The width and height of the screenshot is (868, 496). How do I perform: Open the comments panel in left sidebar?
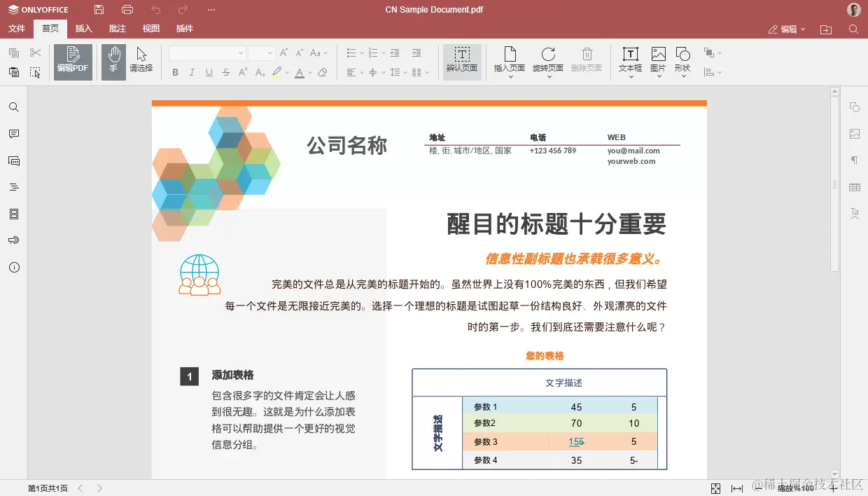[14, 134]
